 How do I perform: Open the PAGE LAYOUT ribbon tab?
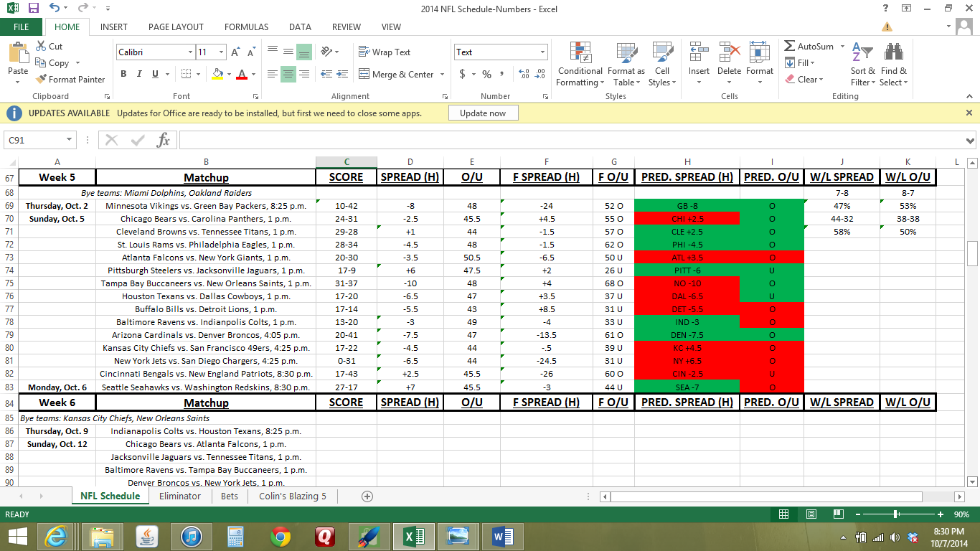coord(176,27)
